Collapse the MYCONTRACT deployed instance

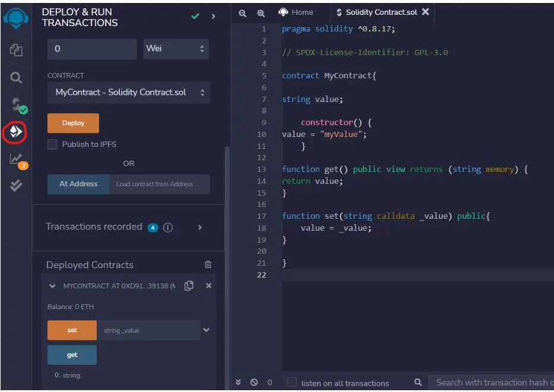pyautogui.click(x=52, y=286)
